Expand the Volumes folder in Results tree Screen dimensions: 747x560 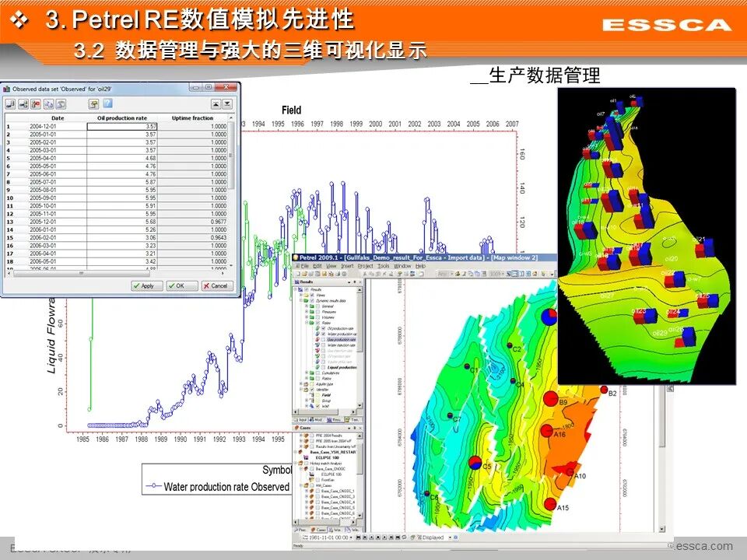click(307, 317)
